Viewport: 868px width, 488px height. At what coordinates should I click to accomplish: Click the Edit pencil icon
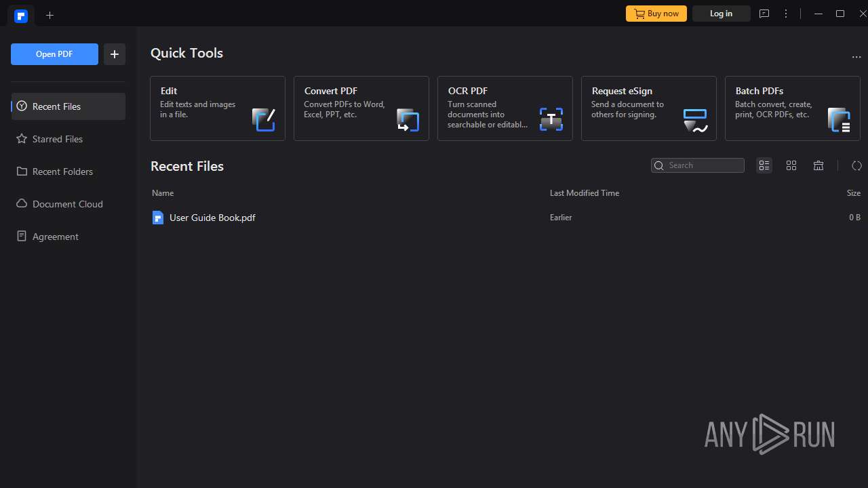(x=264, y=119)
